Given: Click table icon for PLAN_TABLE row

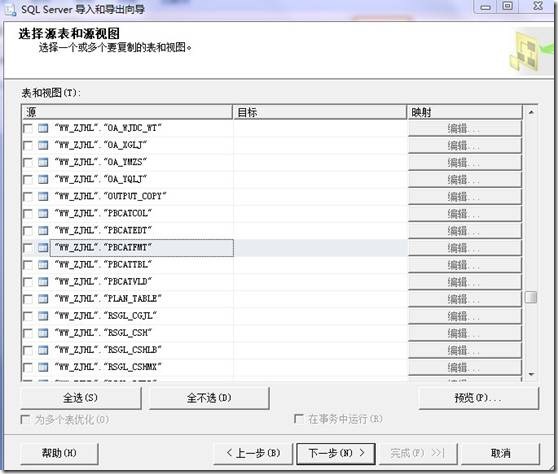Looking at the screenshot, I should pos(43,299).
